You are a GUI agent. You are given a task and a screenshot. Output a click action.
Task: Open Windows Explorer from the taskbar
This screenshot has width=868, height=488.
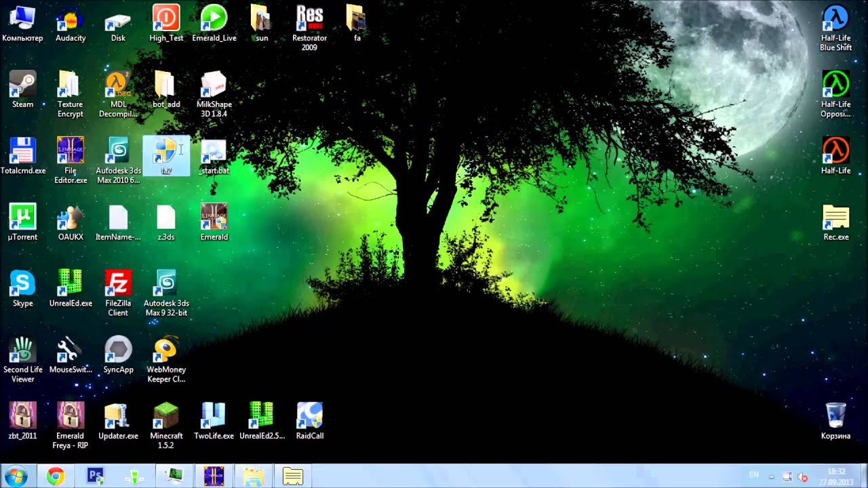tap(254, 476)
